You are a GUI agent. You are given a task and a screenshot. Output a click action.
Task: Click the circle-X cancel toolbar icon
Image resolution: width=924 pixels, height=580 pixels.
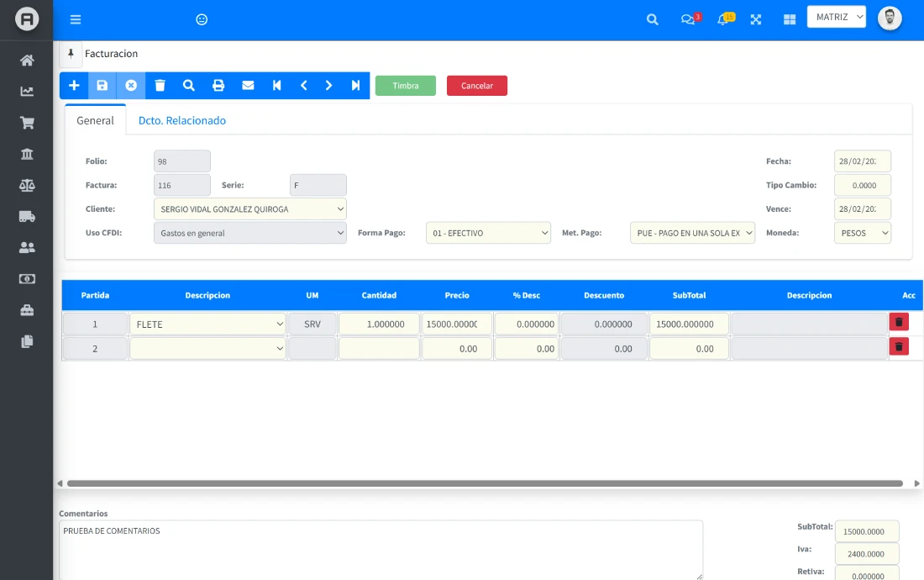point(131,86)
